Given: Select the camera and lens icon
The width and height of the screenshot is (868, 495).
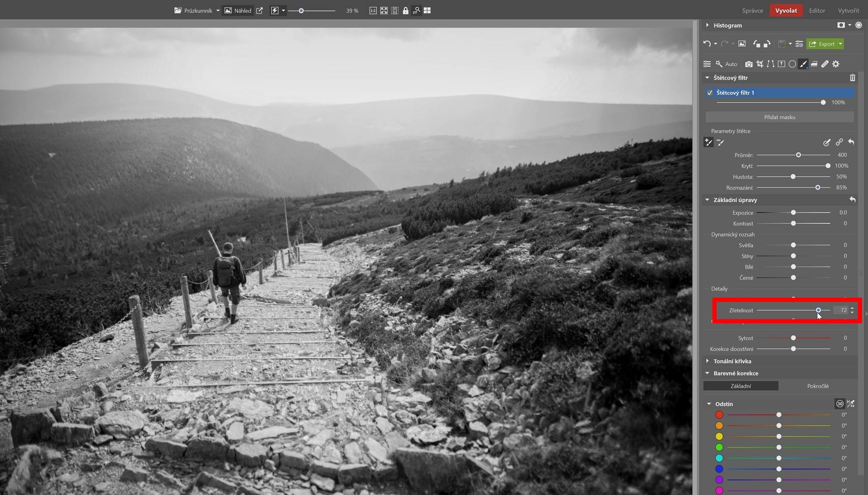Looking at the screenshot, I should click(x=749, y=64).
